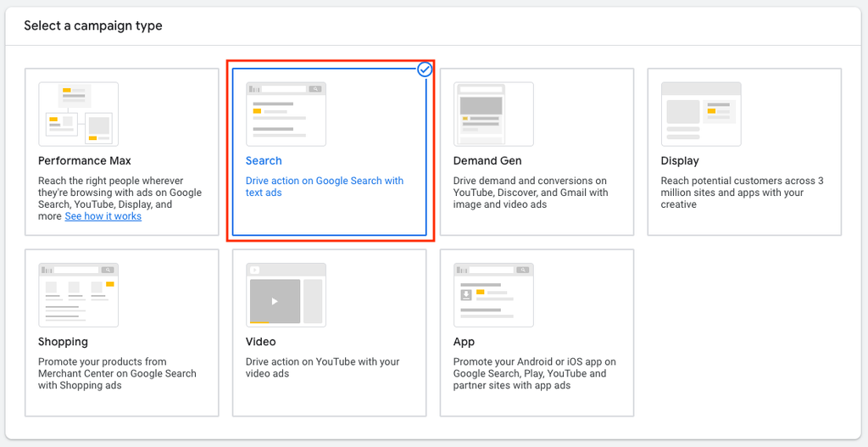Select the Demand Gen title
The image size is (868, 447).
point(487,160)
